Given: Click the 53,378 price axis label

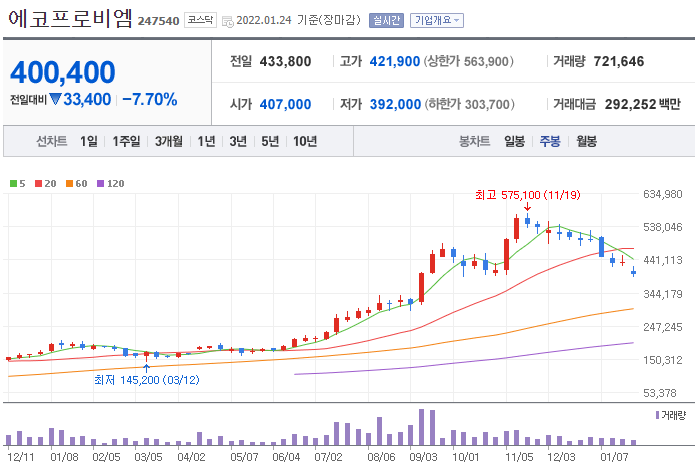Looking at the screenshot, I should click(660, 393).
